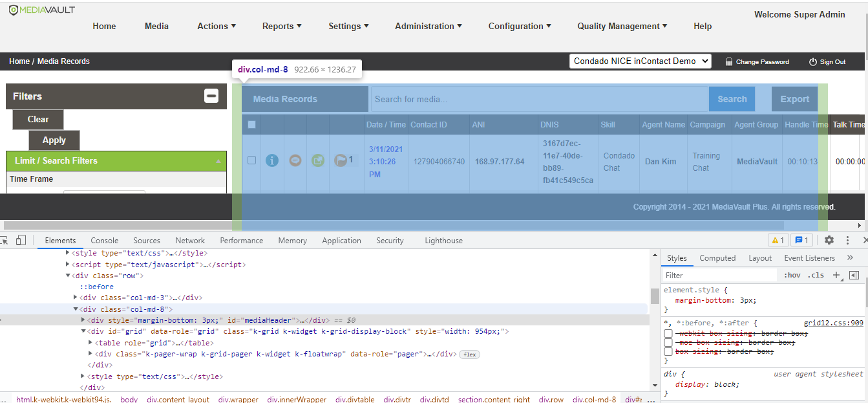Toggle the -moz-box-sizing property checkbox
The image size is (868, 403).
click(x=668, y=342)
